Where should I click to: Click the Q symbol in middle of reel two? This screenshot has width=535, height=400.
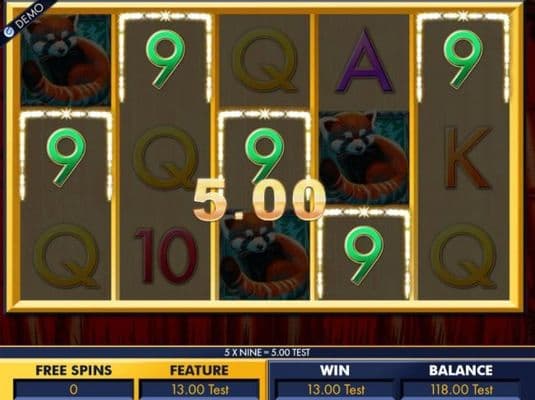pos(166,158)
